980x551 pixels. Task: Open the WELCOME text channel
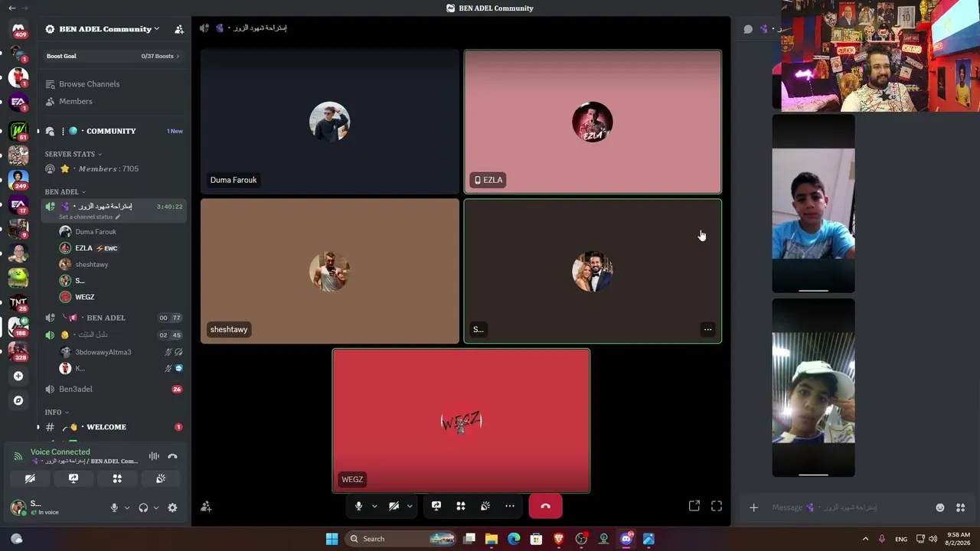click(113, 427)
